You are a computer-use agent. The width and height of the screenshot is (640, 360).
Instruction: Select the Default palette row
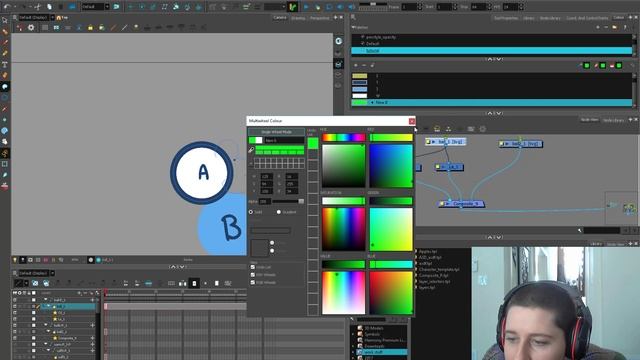(x=492, y=43)
